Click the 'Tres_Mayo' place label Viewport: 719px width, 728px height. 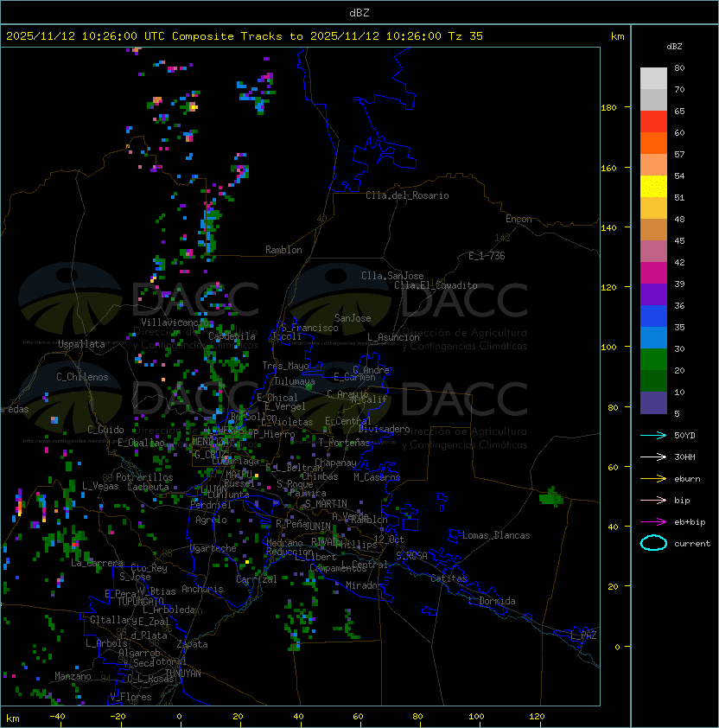(285, 366)
